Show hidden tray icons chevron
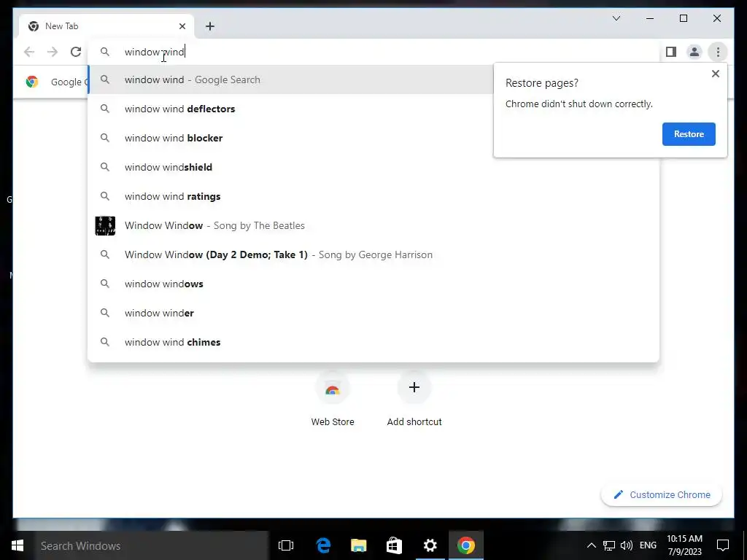747x560 pixels. pyautogui.click(x=591, y=545)
